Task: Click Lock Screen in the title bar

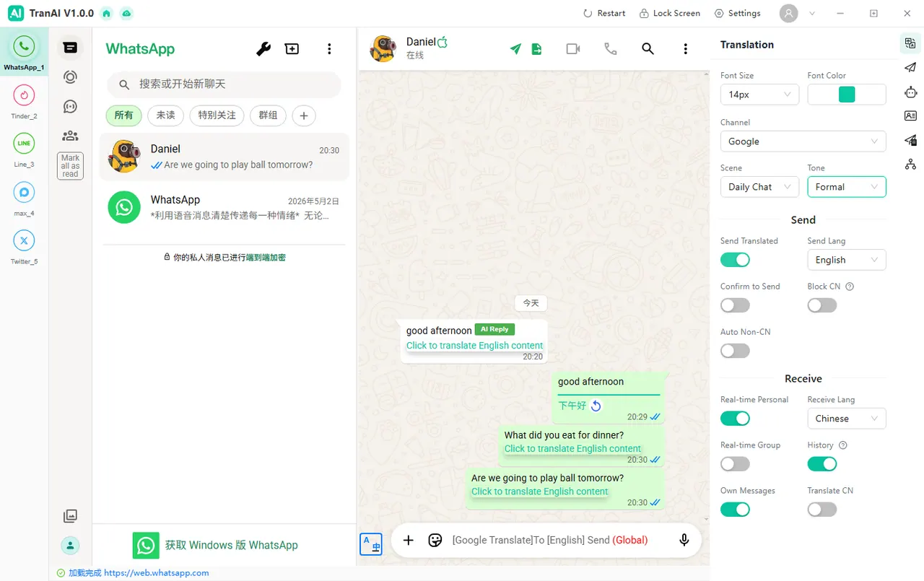Action: (670, 13)
